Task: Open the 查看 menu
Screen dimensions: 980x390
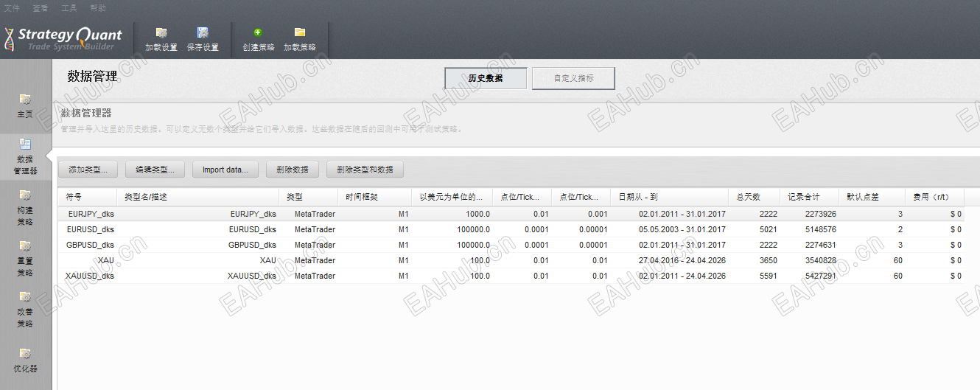Action: pyautogui.click(x=41, y=8)
